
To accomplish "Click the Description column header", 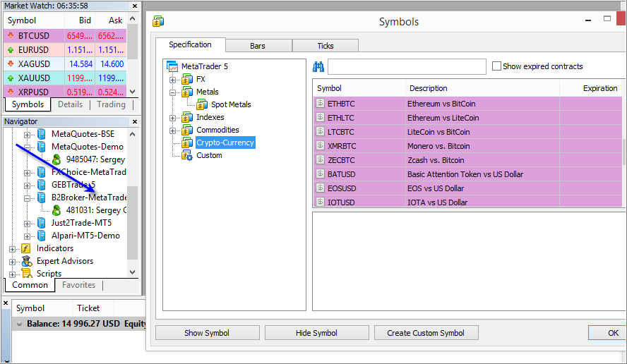I will pos(482,88).
